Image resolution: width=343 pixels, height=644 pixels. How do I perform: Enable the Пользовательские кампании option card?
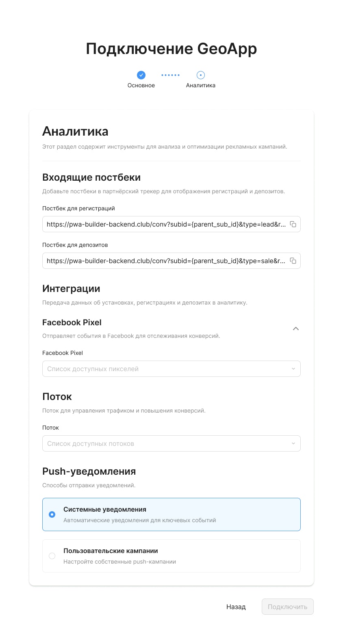coord(171,556)
